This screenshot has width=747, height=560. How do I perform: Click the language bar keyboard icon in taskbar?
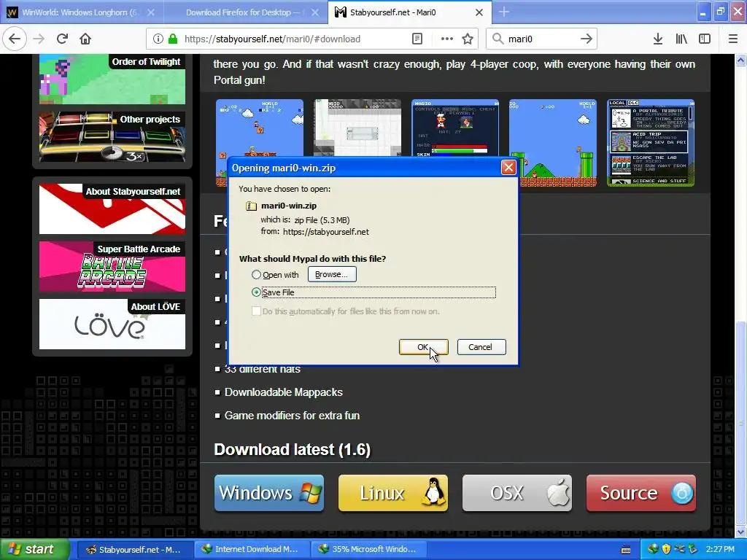pyautogui.click(x=626, y=550)
